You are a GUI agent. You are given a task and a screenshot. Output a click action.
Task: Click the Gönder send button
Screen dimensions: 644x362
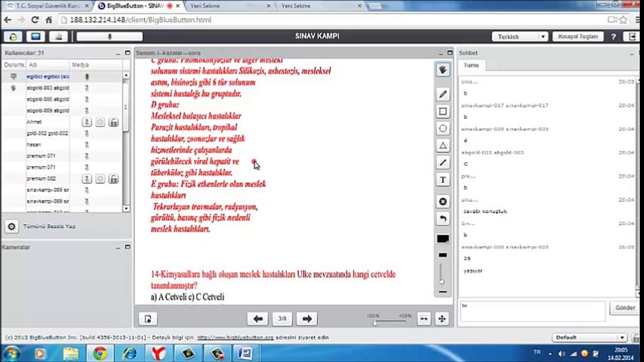[x=625, y=308]
